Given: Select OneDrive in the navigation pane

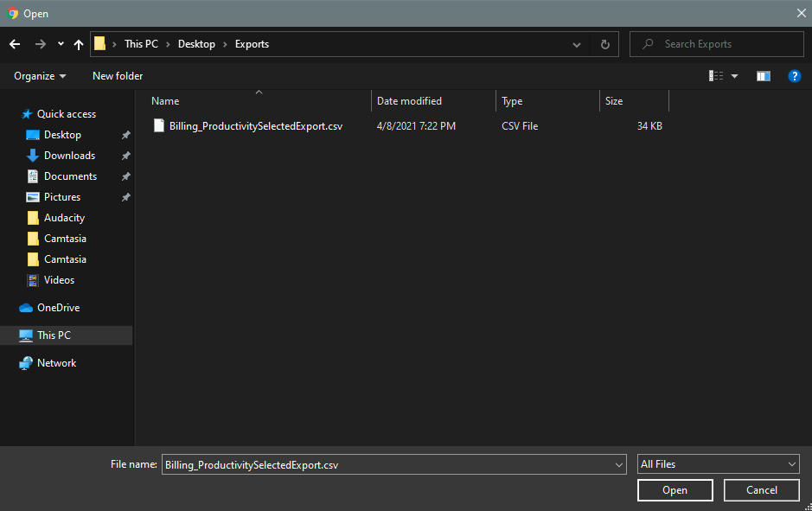Looking at the screenshot, I should 58,308.
